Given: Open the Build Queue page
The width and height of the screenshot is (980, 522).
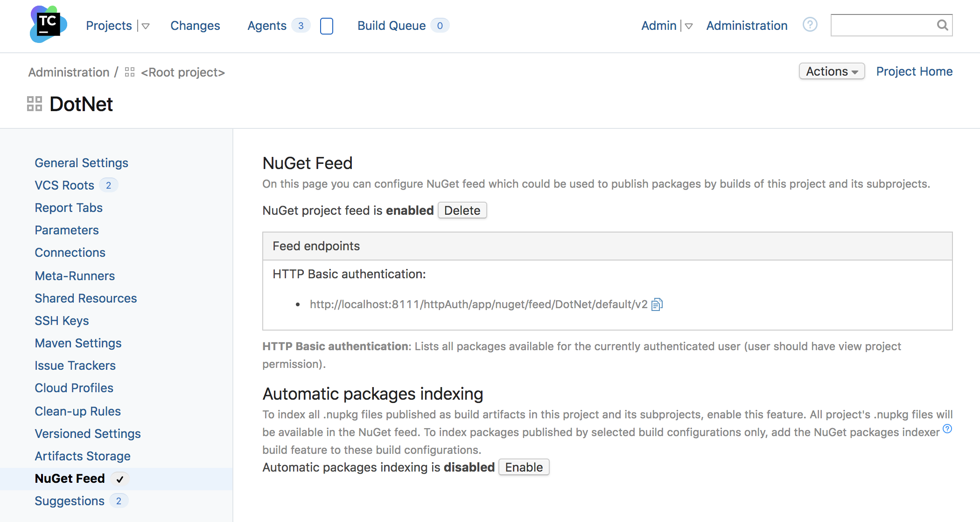Looking at the screenshot, I should click(392, 26).
